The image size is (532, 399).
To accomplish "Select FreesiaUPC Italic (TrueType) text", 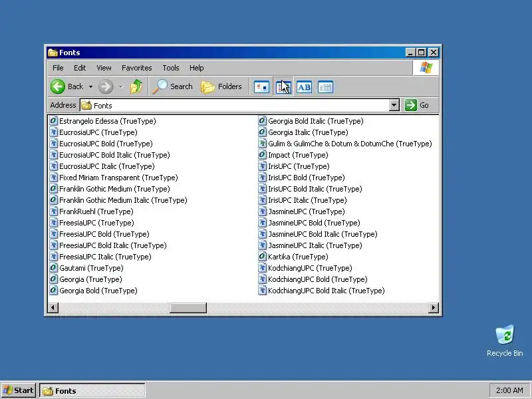I will point(105,257).
